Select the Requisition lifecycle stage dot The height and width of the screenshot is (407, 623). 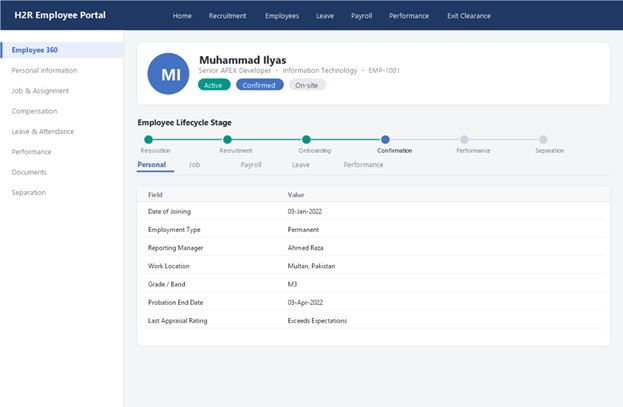pyautogui.click(x=149, y=140)
